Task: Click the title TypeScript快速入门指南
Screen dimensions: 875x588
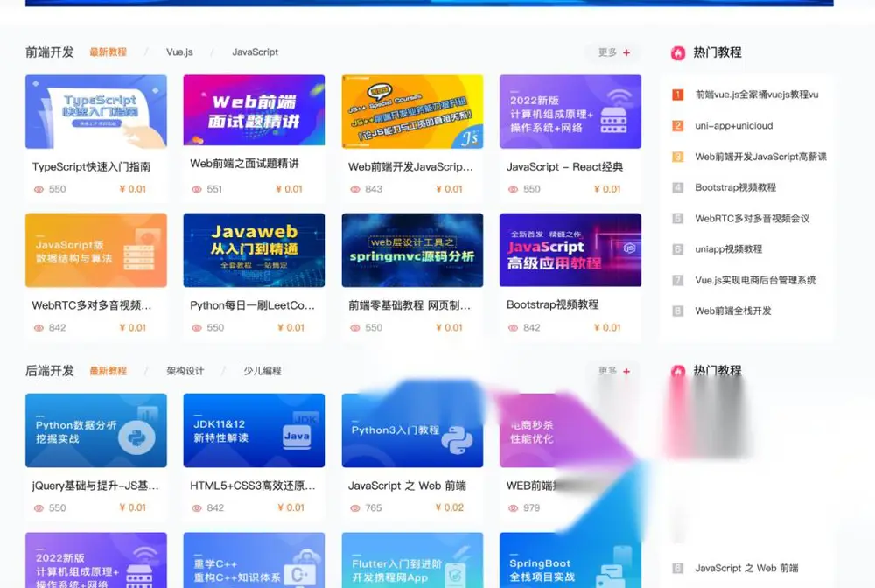Action: (91, 166)
